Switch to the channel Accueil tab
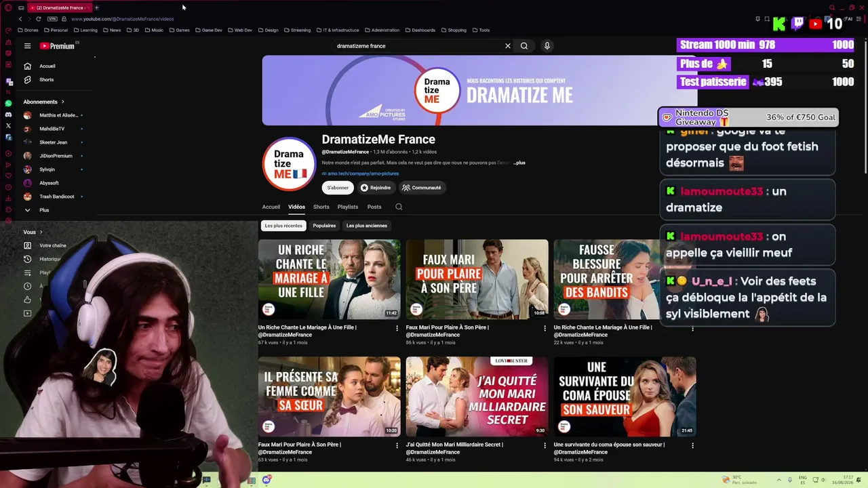The height and width of the screenshot is (488, 868). (271, 207)
